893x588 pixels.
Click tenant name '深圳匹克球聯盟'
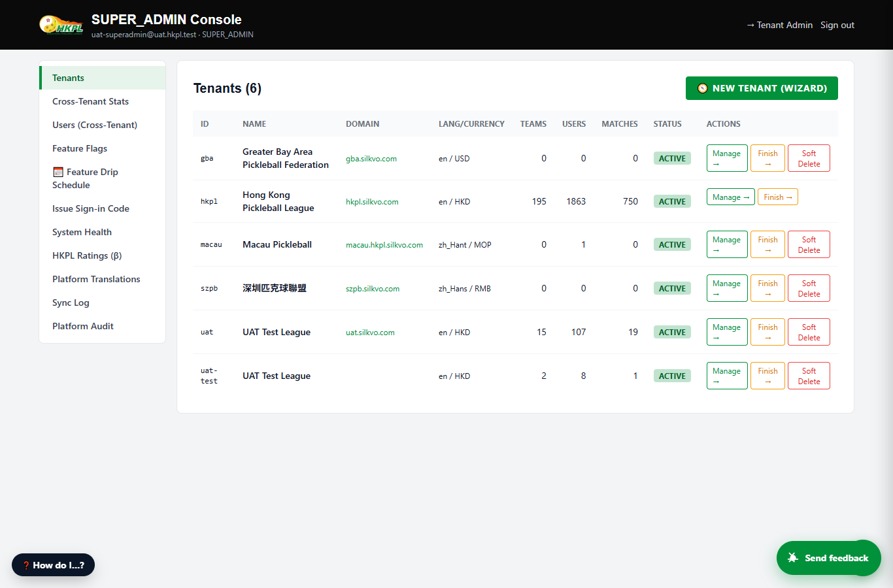coord(275,288)
